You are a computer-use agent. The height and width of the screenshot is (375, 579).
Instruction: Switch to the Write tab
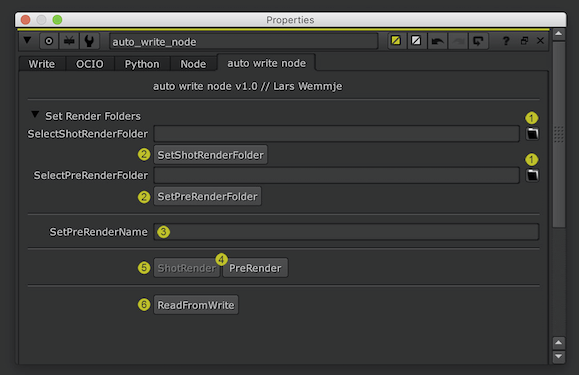(42, 64)
